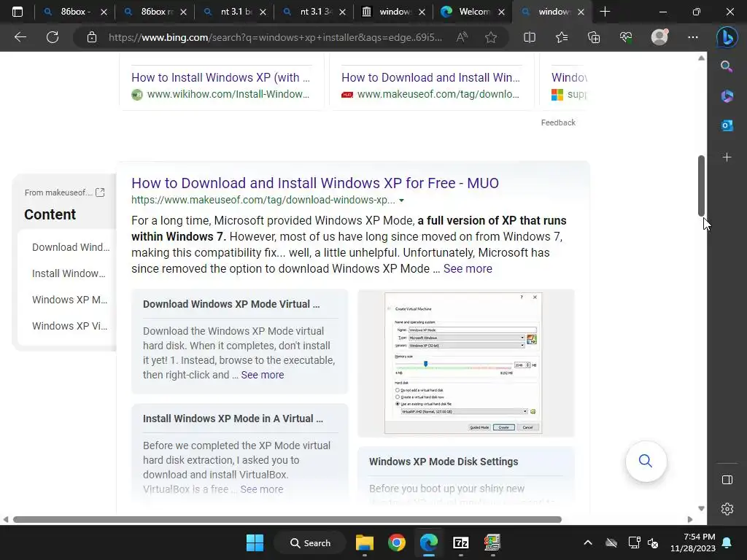747x560 pixels.
Task: Jump to 'Install Window...' content item
Action: click(69, 273)
